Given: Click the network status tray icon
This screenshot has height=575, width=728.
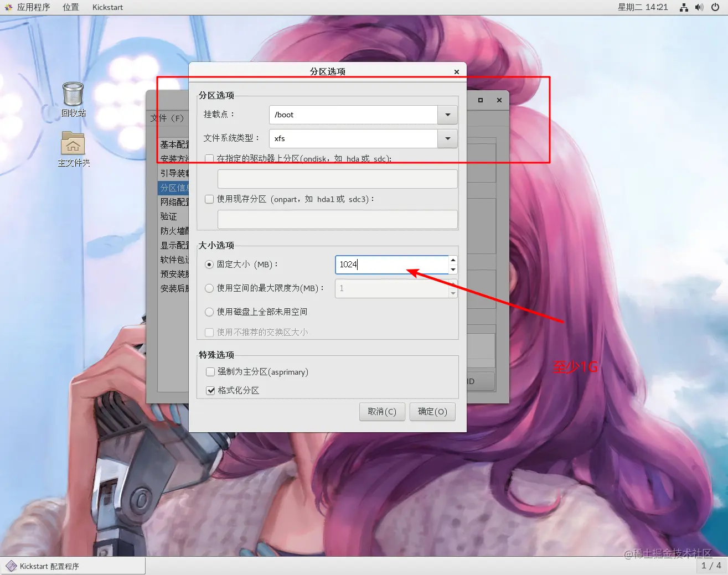Looking at the screenshot, I should [x=684, y=7].
